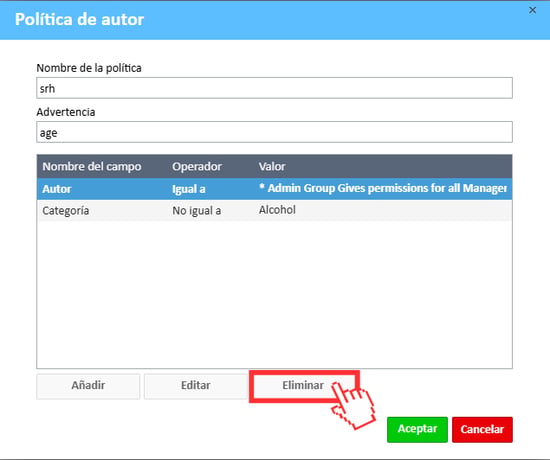Click the Nombre del campo column header
The image size is (550, 460).
coord(92,167)
